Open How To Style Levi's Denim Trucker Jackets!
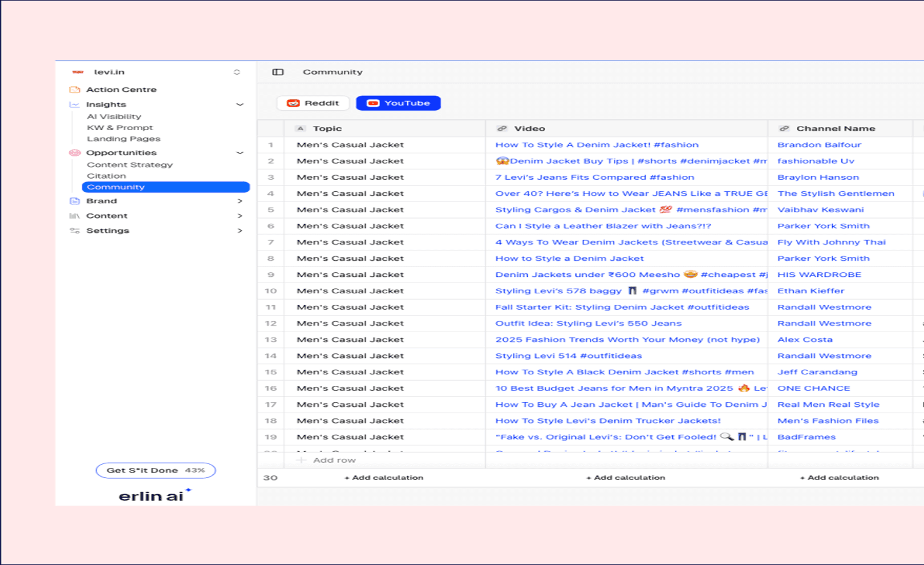 pyautogui.click(x=608, y=421)
